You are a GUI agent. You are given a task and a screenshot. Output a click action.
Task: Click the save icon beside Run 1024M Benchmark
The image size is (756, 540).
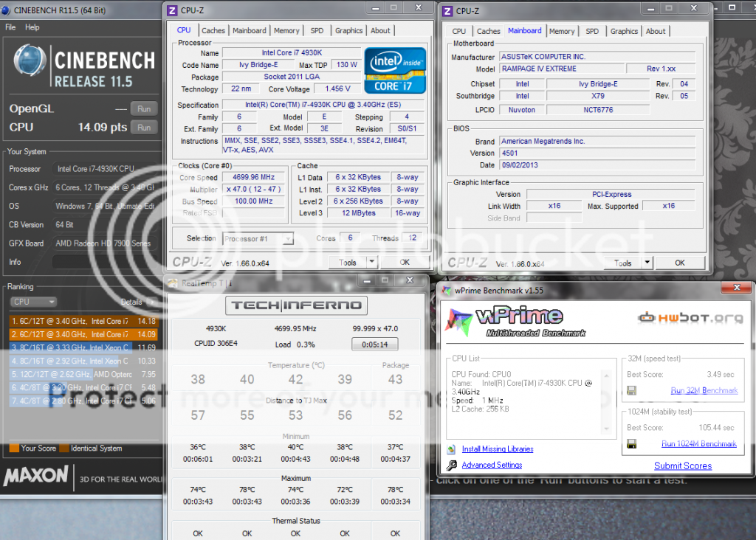pos(632,443)
